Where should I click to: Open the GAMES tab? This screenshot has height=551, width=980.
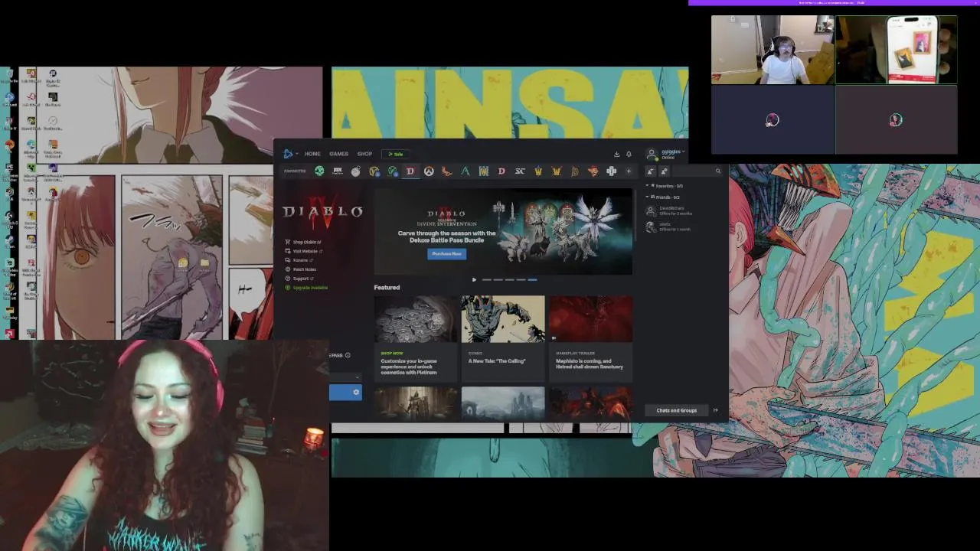[x=338, y=154]
